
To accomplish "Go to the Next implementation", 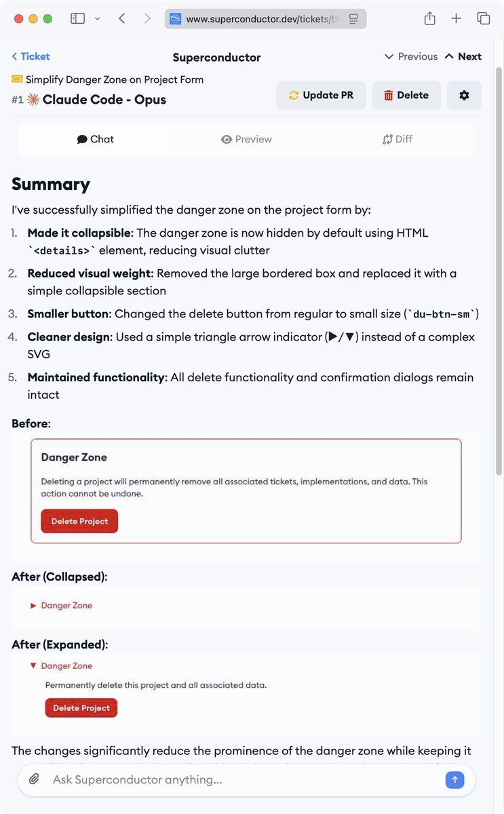I will pyautogui.click(x=463, y=56).
